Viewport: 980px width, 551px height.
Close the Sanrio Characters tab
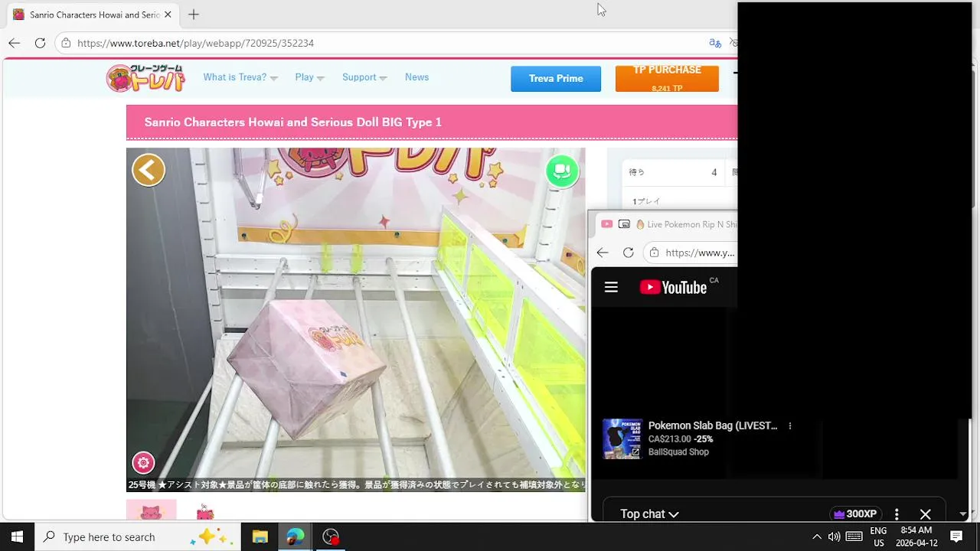click(168, 15)
